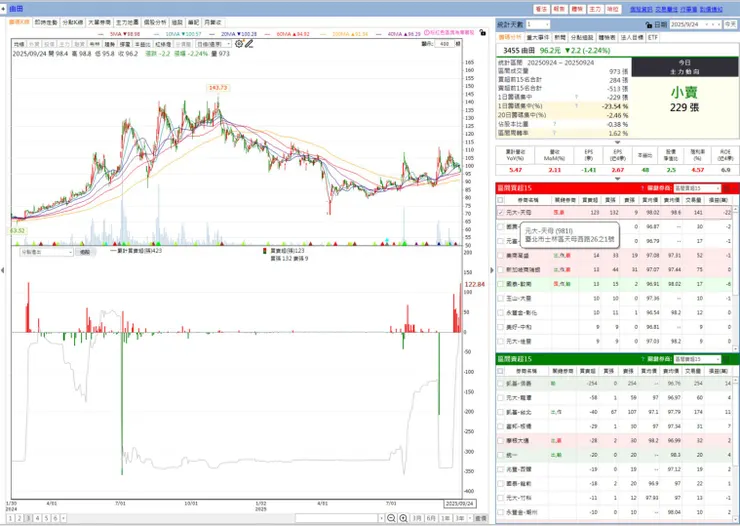Open the empty combo box in the bottom bar
740x526 pixels.
click(x=340, y=518)
